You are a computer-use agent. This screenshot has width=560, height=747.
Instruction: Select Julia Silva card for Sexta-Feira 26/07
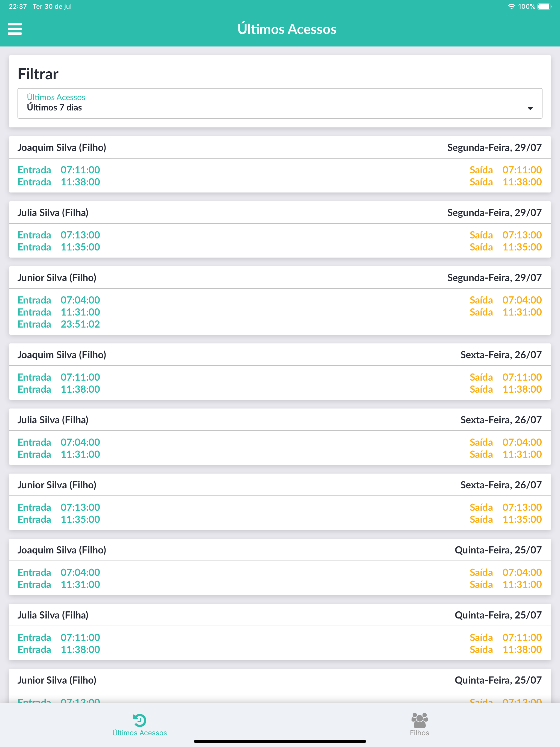pos(280,437)
